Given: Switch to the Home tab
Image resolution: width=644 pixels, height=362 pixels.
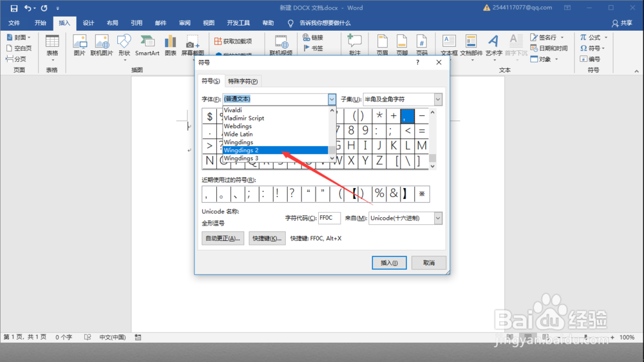Looking at the screenshot, I should (x=40, y=23).
